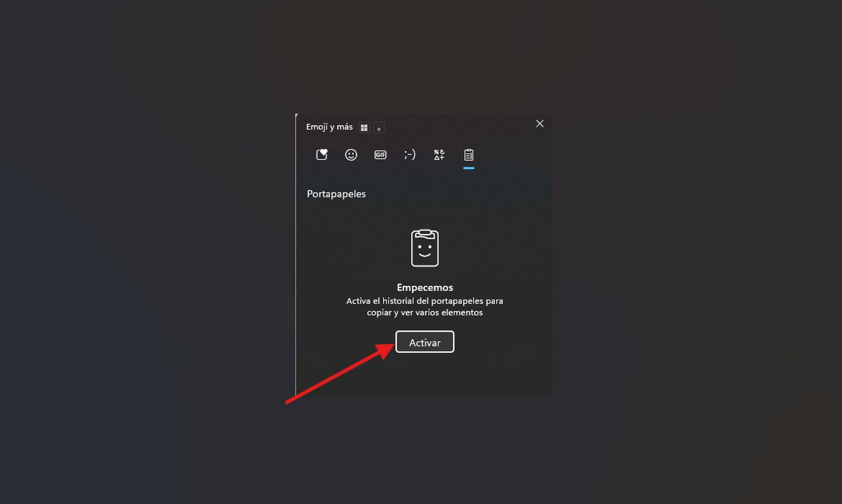Select the clipboard history tab icon
The height and width of the screenshot is (504, 842).
pyautogui.click(x=468, y=155)
